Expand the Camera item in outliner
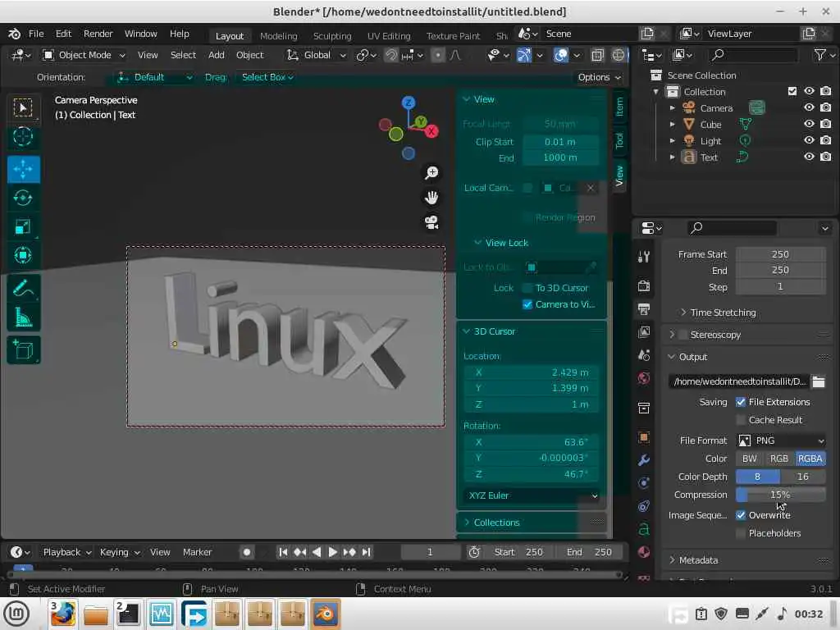This screenshot has width=840, height=630. click(673, 107)
